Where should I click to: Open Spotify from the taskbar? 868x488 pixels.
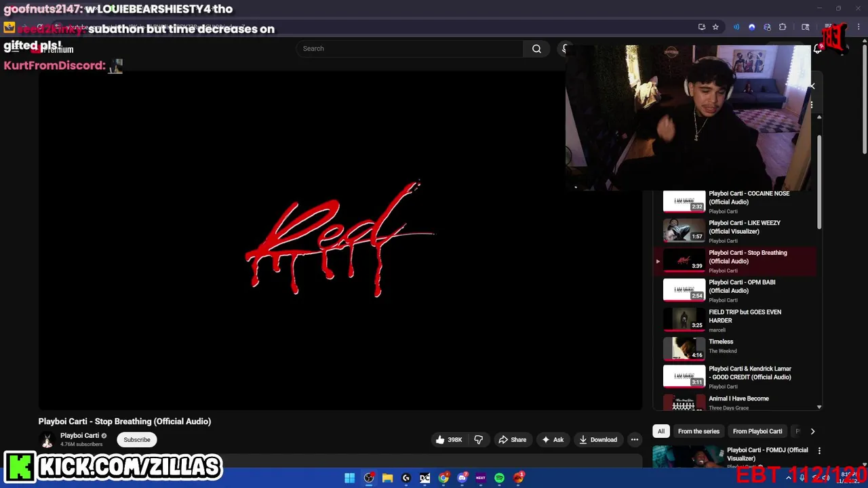[499, 478]
